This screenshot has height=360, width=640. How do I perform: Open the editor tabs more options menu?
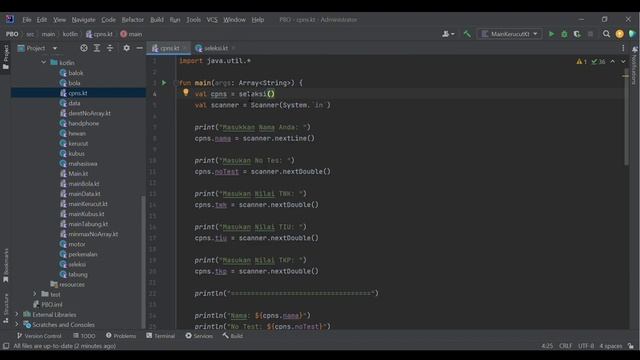point(623,48)
